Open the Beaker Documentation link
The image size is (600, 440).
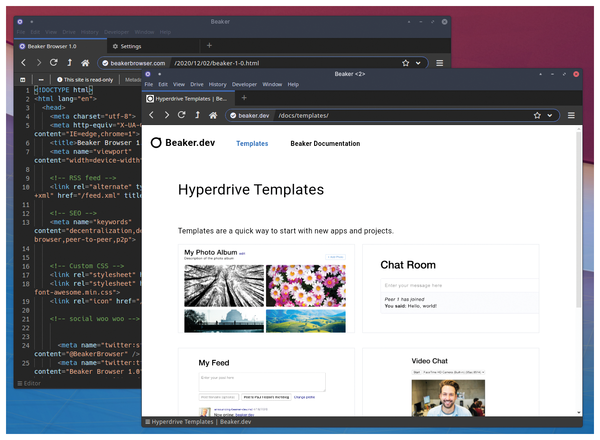point(325,143)
